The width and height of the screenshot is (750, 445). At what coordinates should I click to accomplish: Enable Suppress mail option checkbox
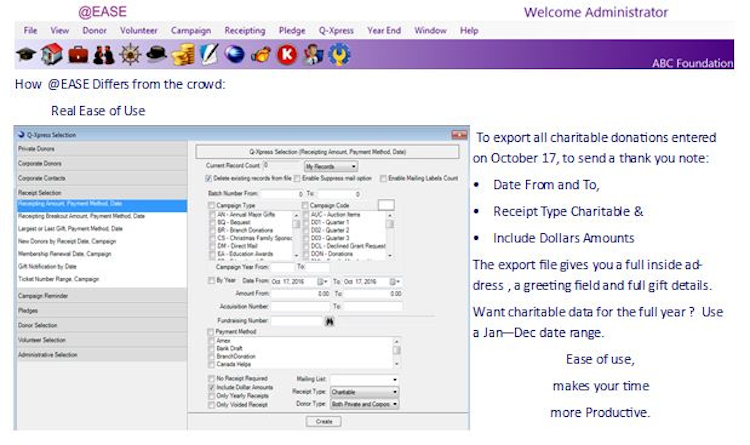click(x=297, y=178)
